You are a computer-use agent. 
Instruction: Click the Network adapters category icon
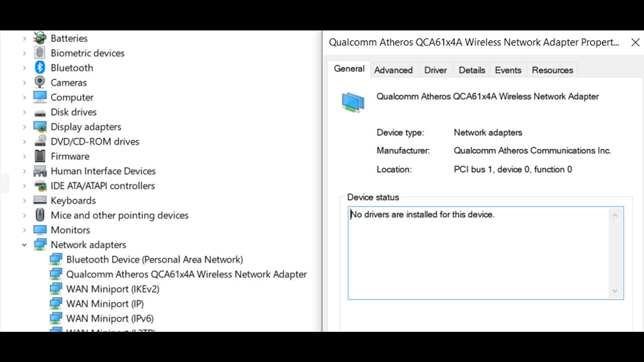(x=40, y=244)
